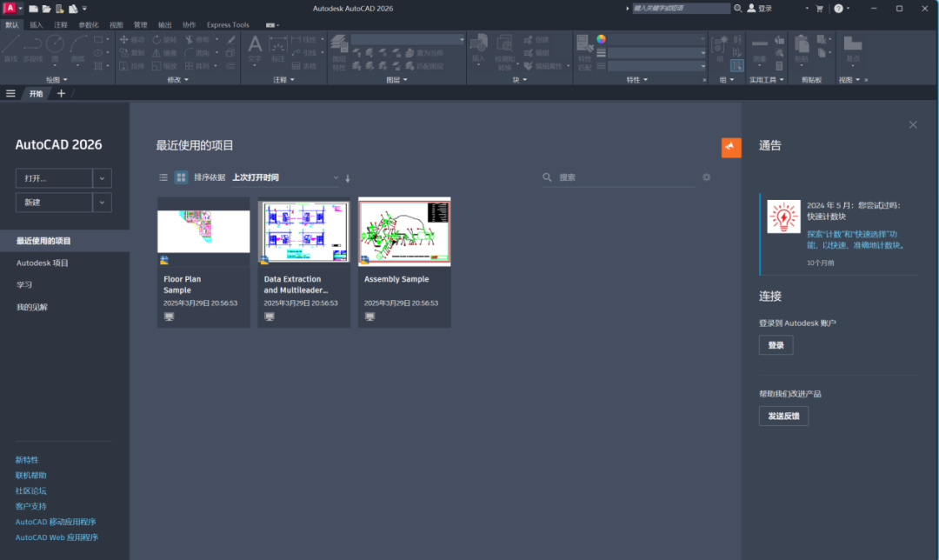Click the Stretch (拉伸) tool
Screen dimensions: 939x560
coord(132,66)
